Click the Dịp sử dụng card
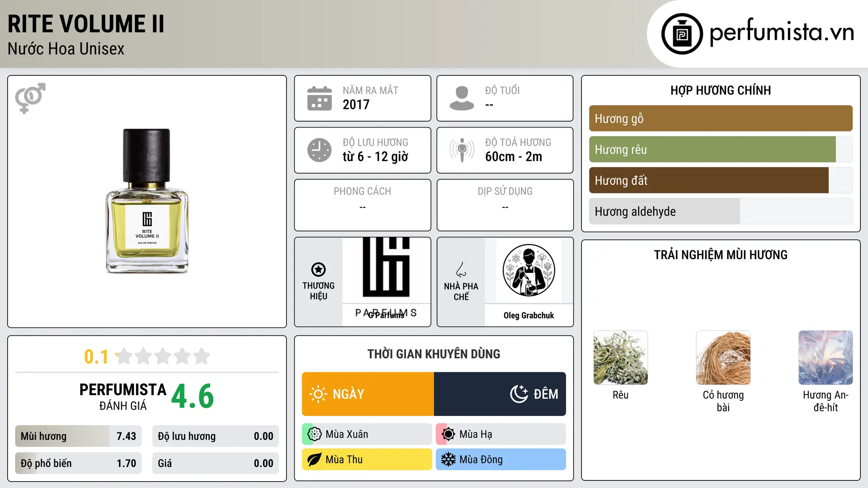Viewport: 868px width, 488px height. pyautogui.click(x=505, y=205)
